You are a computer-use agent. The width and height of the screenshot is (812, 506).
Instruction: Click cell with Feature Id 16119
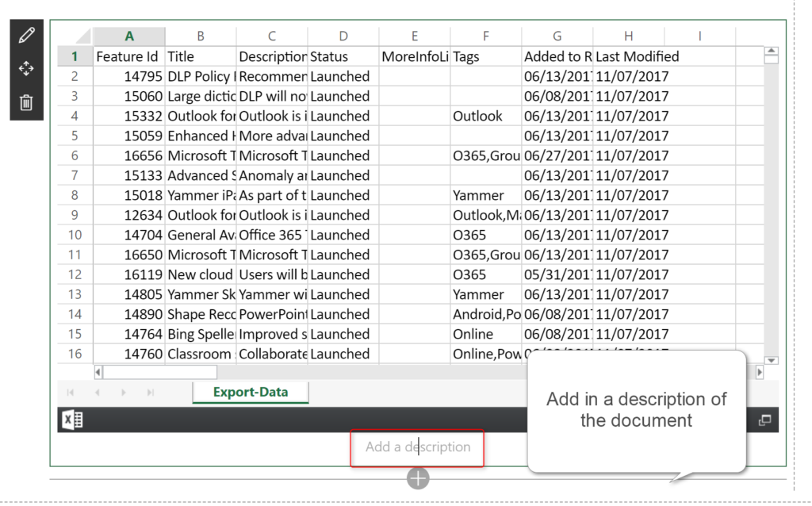129,274
